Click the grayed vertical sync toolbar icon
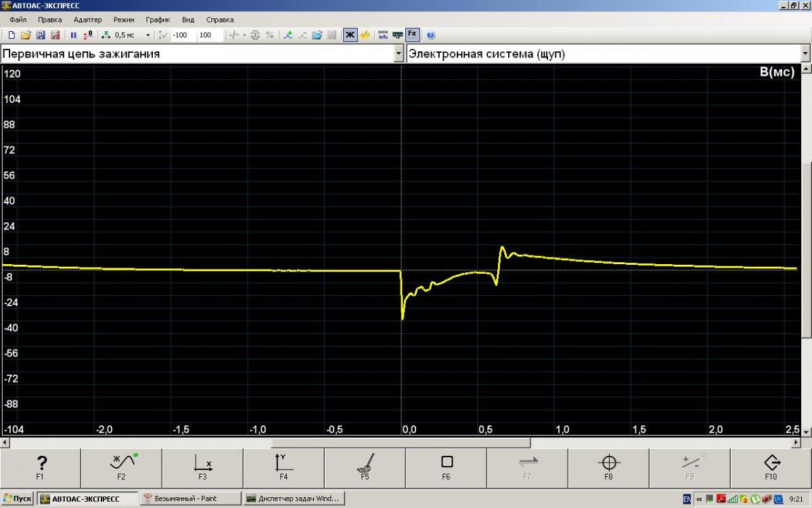This screenshot has width=812, height=508. tap(255, 35)
